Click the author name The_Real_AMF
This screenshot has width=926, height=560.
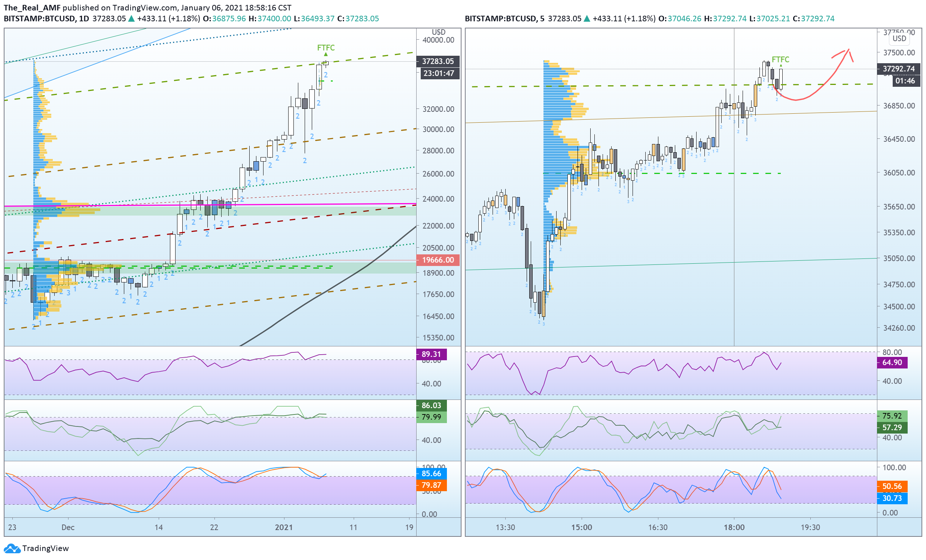coord(32,7)
